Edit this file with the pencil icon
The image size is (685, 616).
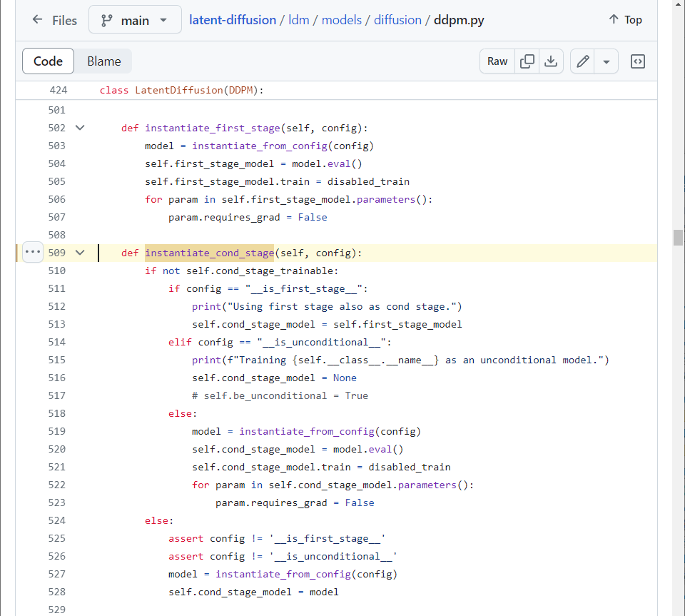pyautogui.click(x=582, y=61)
